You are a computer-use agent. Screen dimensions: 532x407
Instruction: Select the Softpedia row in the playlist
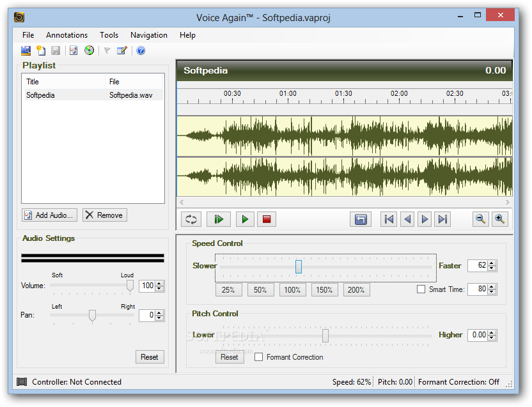coord(93,95)
